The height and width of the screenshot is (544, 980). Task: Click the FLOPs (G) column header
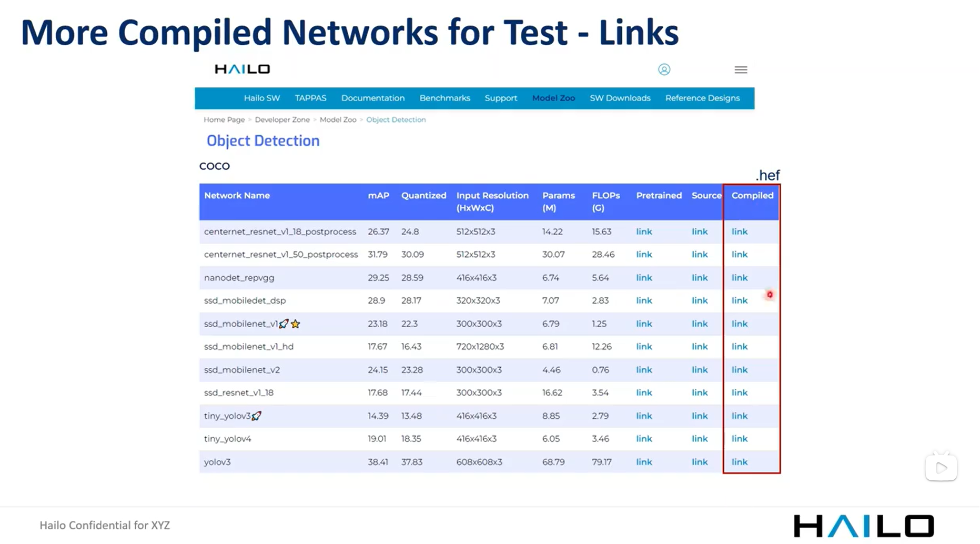[x=605, y=202]
